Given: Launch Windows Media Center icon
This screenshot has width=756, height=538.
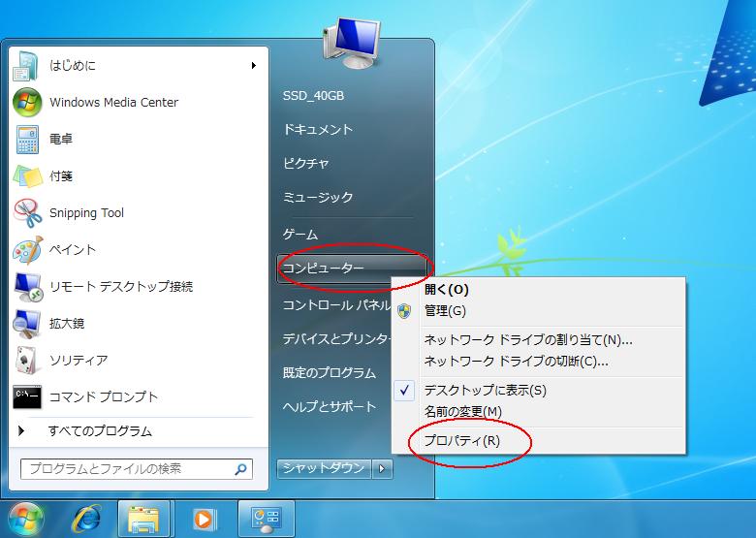Looking at the screenshot, I should pyautogui.click(x=27, y=102).
